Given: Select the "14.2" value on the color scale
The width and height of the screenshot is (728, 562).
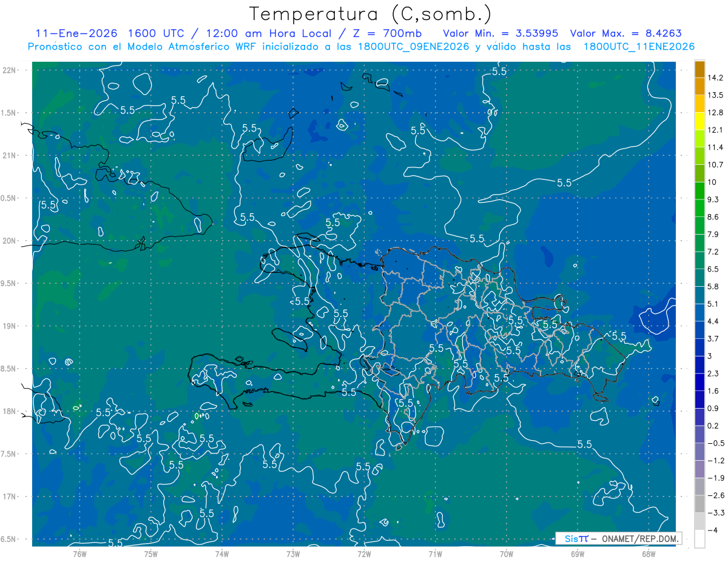Looking at the screenshot, I should pyautogui.click(x=716, y=78).
